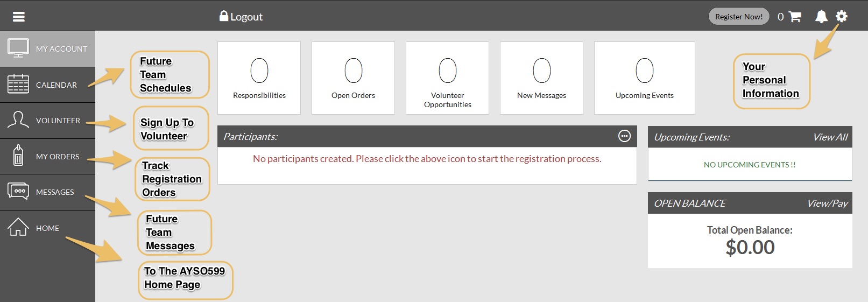Open the settings gear icon
The width and height of the screenshot is (868, 302).
[x=842, y=16]
